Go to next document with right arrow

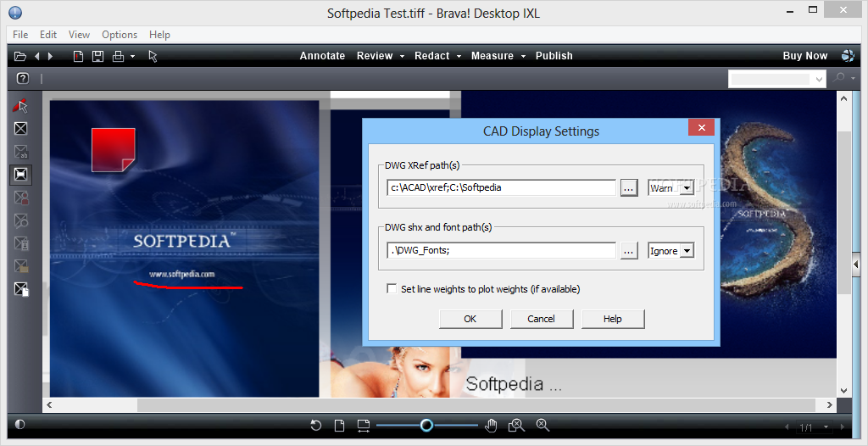(50, 56)
